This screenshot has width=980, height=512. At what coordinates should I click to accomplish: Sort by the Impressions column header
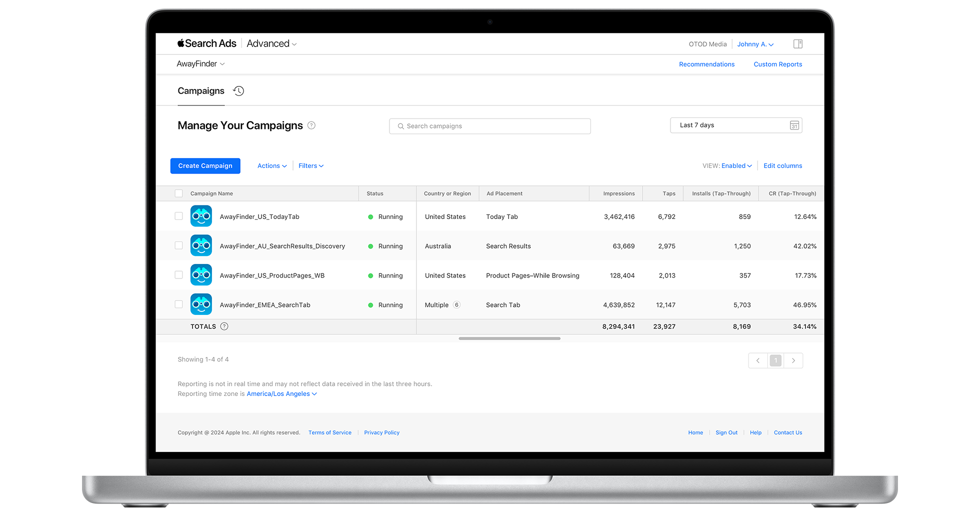click(619, 194)
